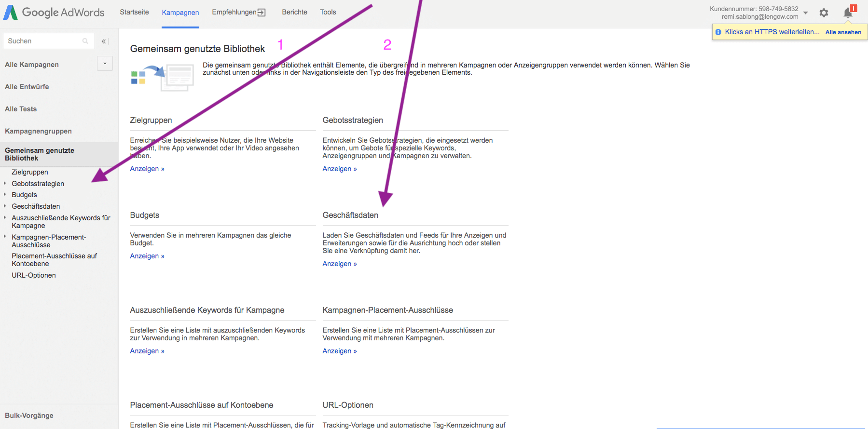Switch to the Berichte tab
The image size is (868, 429).
294,12
